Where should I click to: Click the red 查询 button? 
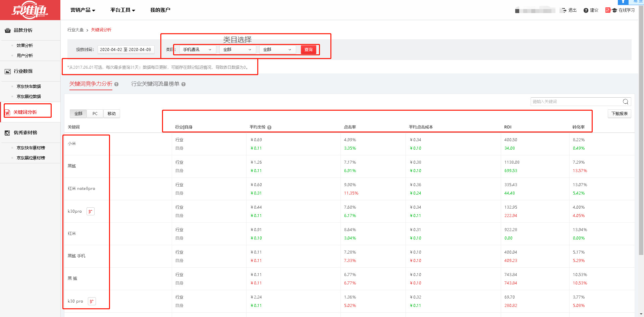coord(309,50)
